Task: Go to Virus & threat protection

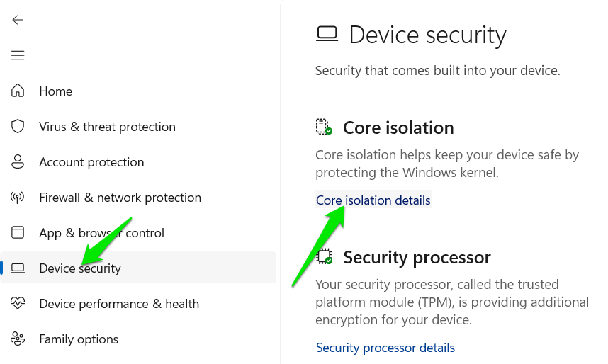Action: (x=107, y=127)
